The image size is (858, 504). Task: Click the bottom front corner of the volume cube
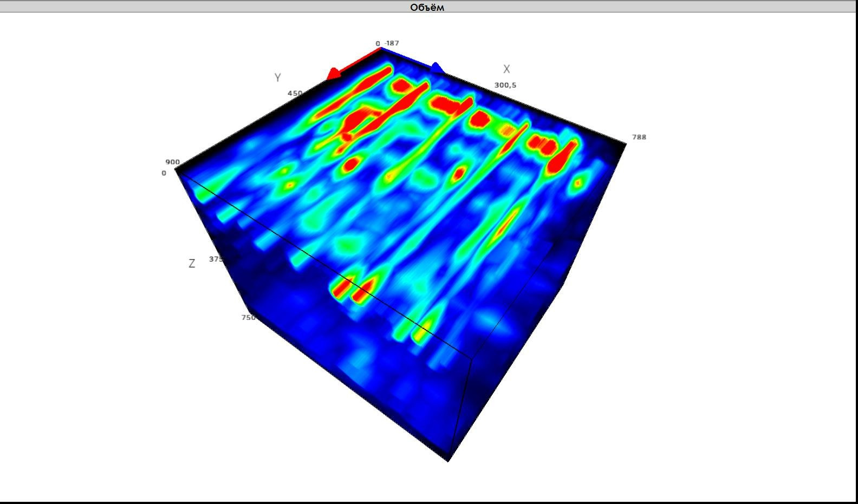pyautogui.click(x=448, y=461)
